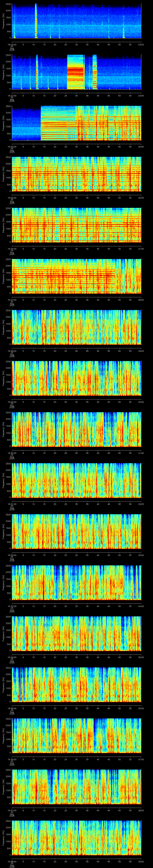Open the spectrogram panel starting at 16:36:00
The height and width of the screenshot is (868, 153).
coord(76,736)
